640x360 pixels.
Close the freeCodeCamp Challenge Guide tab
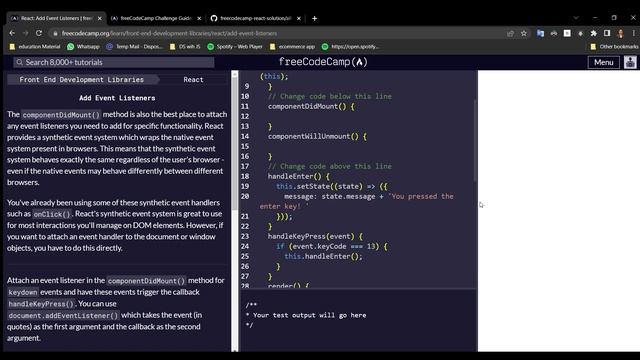pos(199,18)
